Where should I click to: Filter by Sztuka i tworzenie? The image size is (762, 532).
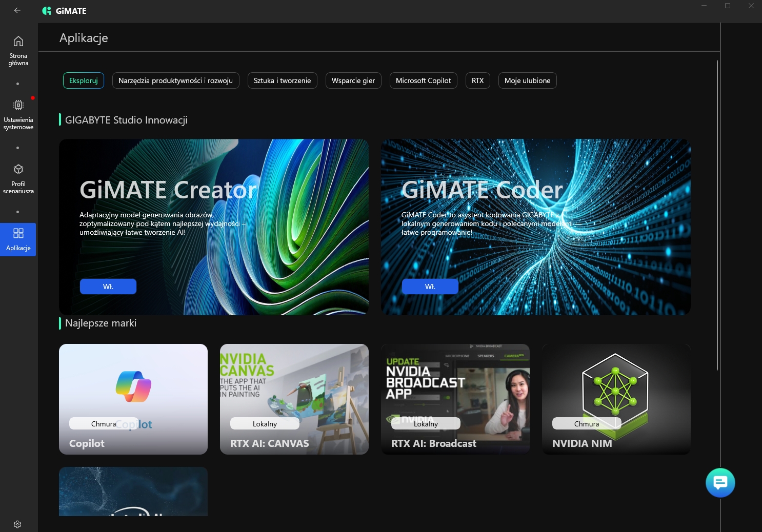tap(282, 80)
